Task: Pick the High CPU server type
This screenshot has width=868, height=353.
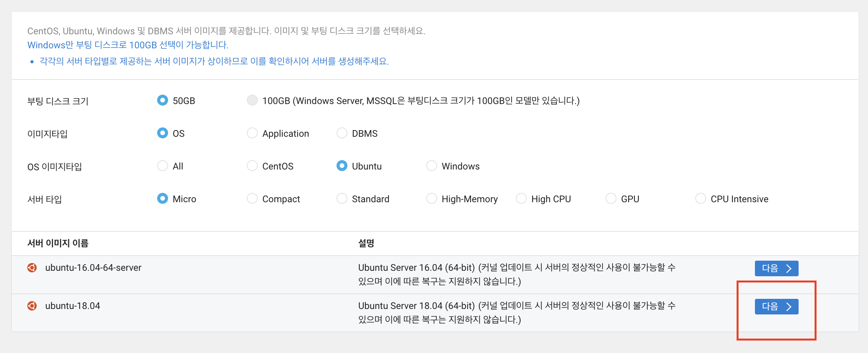Action: [x=521, y=199]
